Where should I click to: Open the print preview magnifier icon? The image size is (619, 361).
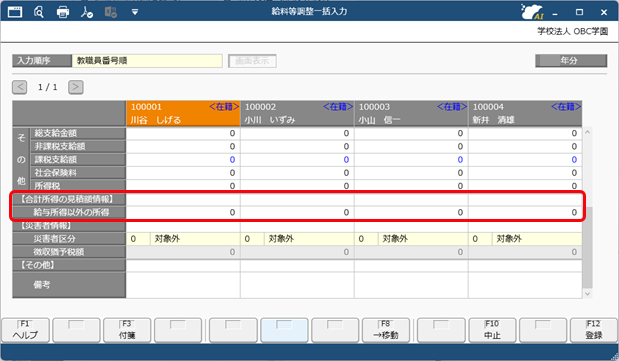(x=39, y=12)
